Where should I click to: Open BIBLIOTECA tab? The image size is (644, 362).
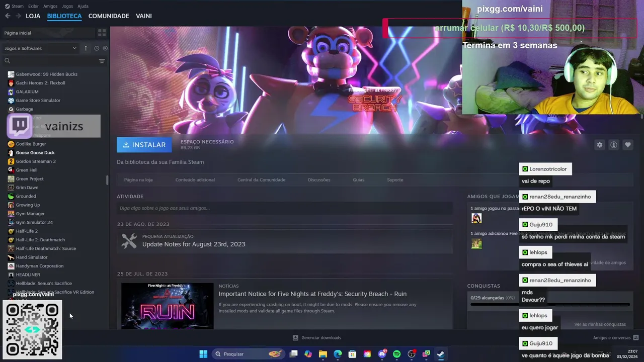point(64,16)
